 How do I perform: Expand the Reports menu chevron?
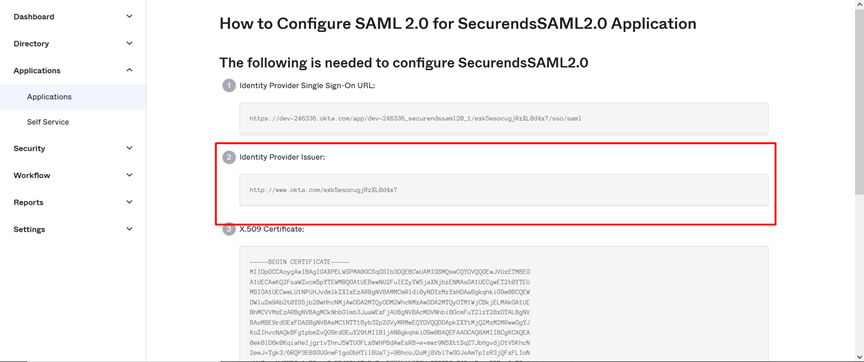(x=129, y=202)
